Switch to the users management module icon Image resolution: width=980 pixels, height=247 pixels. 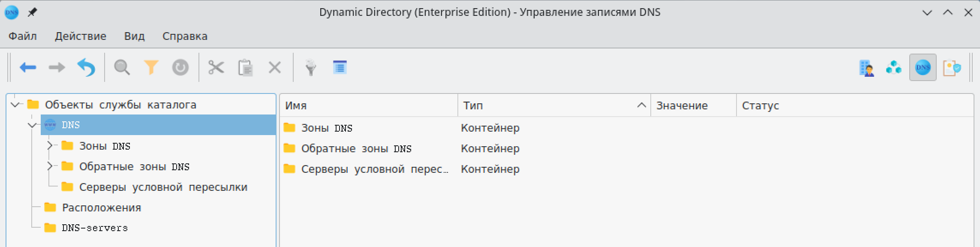866,68
